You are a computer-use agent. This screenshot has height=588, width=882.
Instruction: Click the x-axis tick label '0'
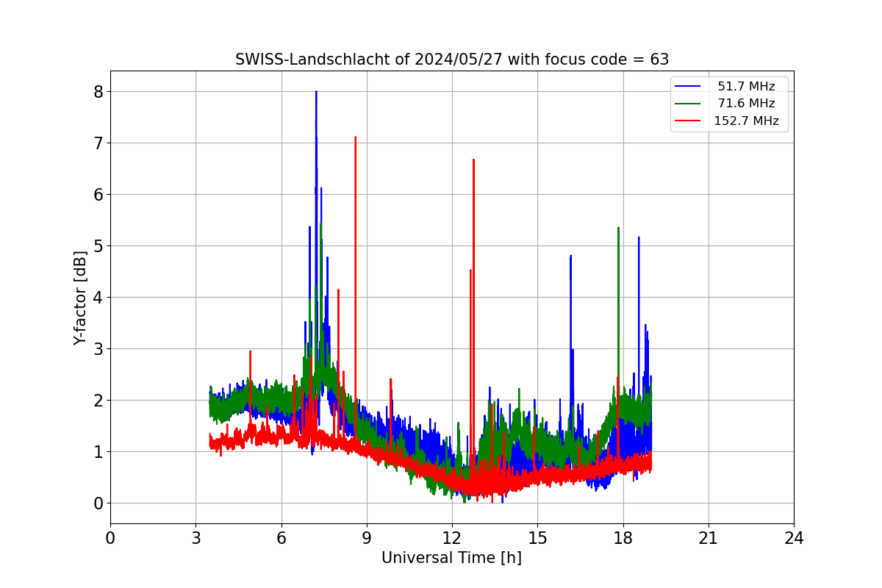110,538
